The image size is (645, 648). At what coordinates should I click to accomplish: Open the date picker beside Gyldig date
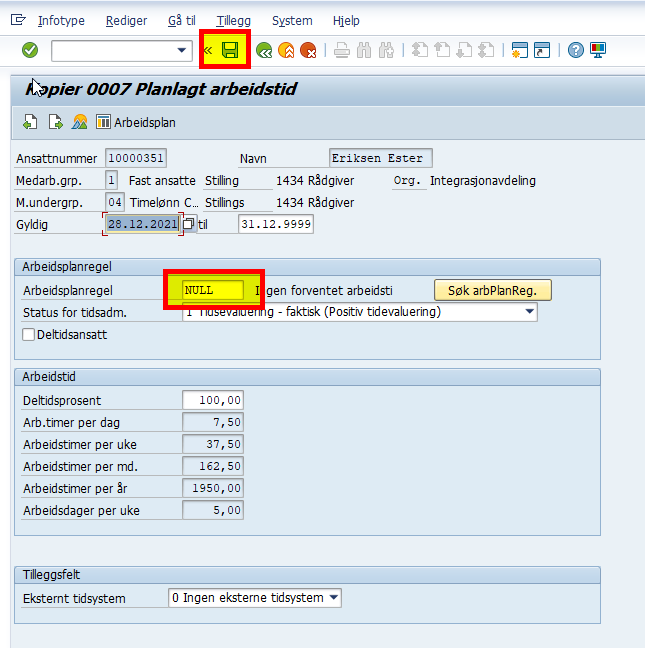click(x=188, y=224)
